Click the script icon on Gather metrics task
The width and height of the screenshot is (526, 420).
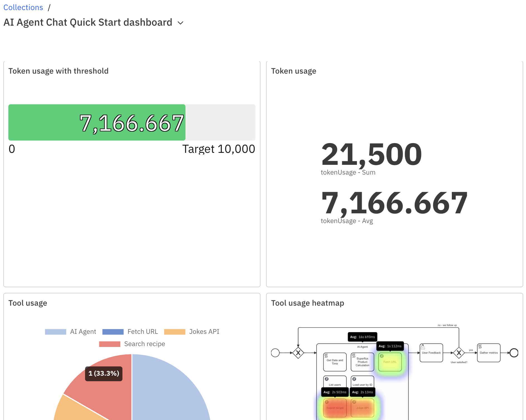tap(480, 347)
